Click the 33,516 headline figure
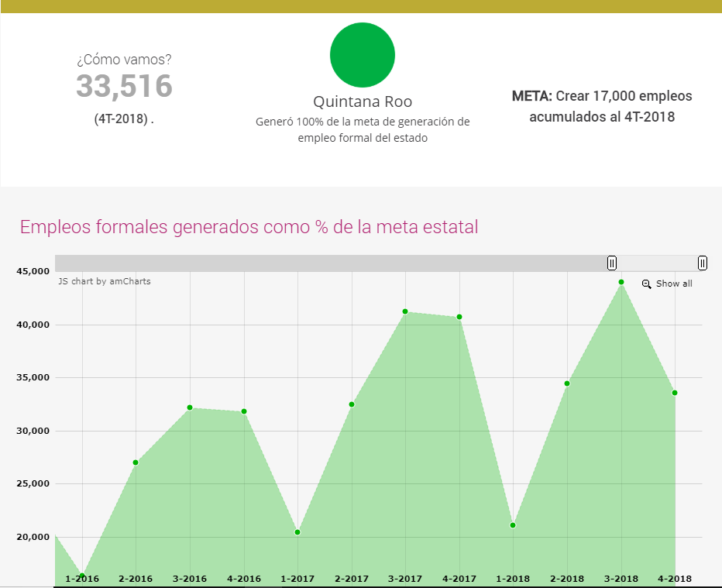Screen dimensions: 722x588 pos(124,86)
